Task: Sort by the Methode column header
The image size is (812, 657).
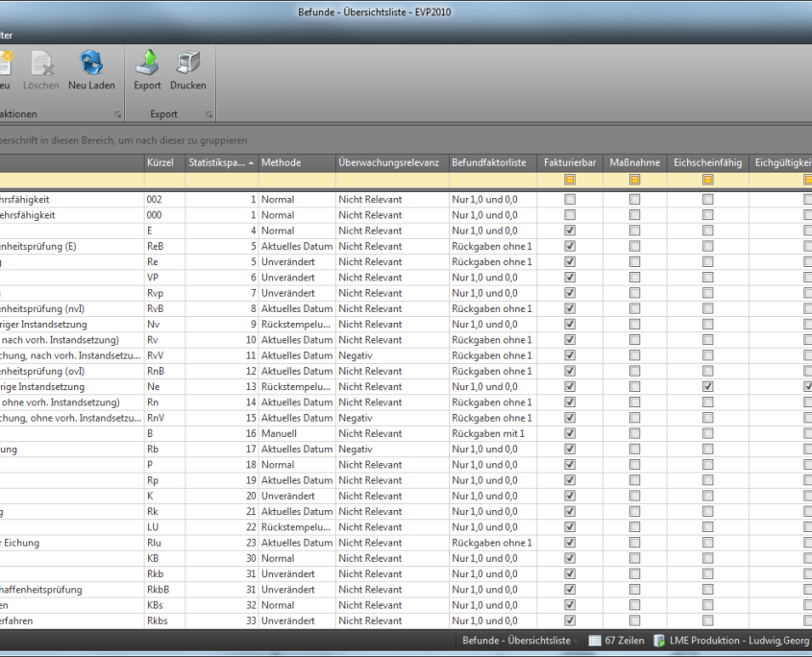Action: tap(297, 162)
